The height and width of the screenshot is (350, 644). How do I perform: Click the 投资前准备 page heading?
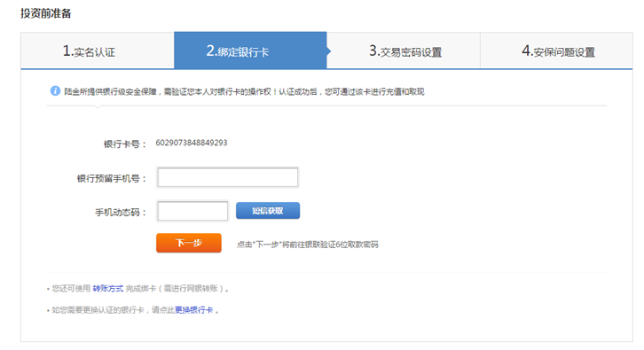click(x=45, y=13)
